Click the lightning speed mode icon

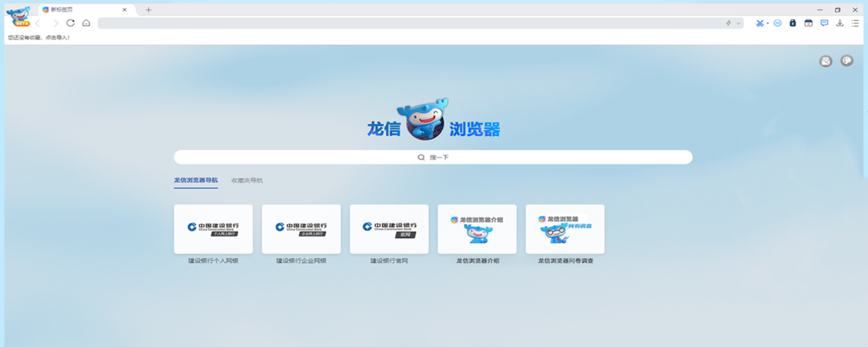[x=729, y=23]
